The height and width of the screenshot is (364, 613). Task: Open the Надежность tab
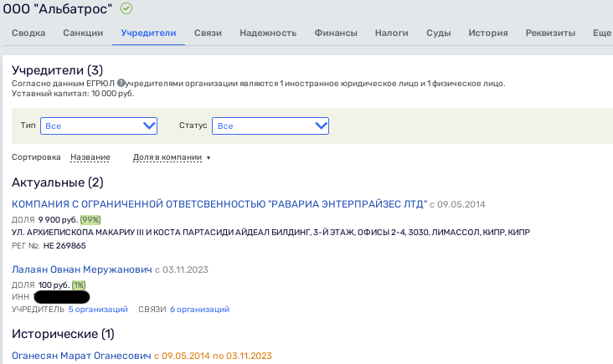coord(268,33)
